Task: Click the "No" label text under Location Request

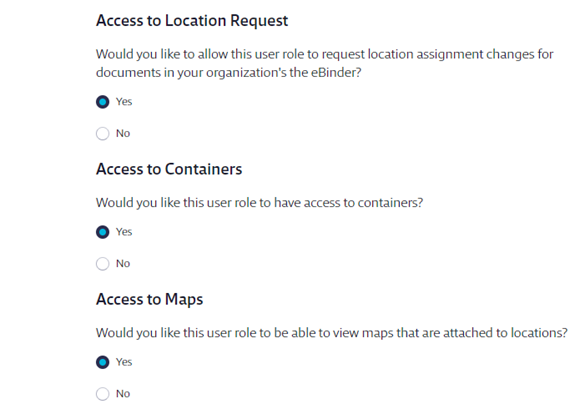Action: 123,133
